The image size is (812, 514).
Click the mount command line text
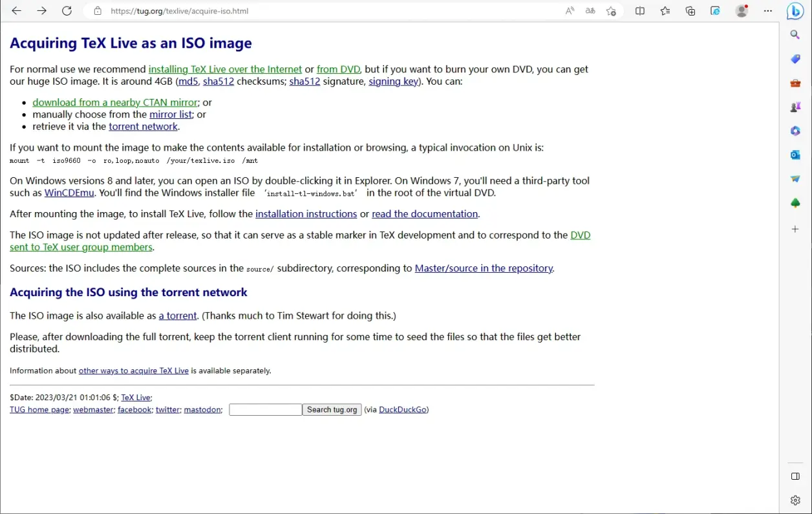click(x=134, y=160)
